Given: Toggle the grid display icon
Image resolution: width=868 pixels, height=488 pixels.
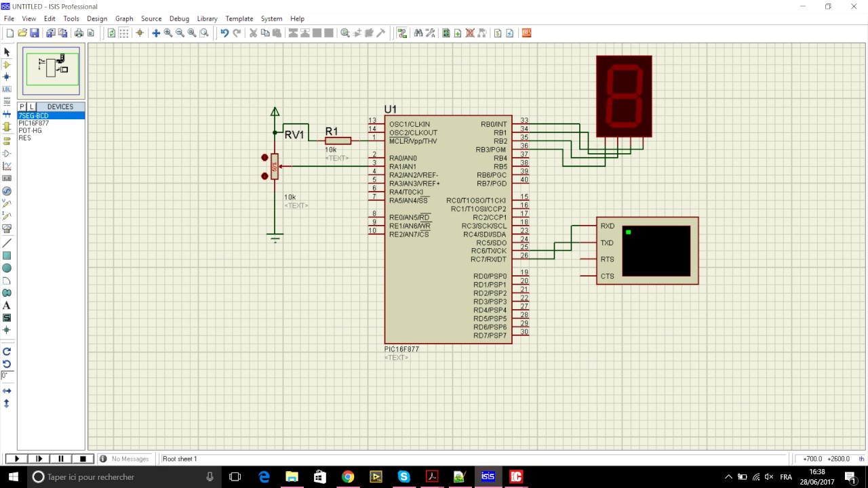Looking at the screenshot, I should tap(124, 33).
